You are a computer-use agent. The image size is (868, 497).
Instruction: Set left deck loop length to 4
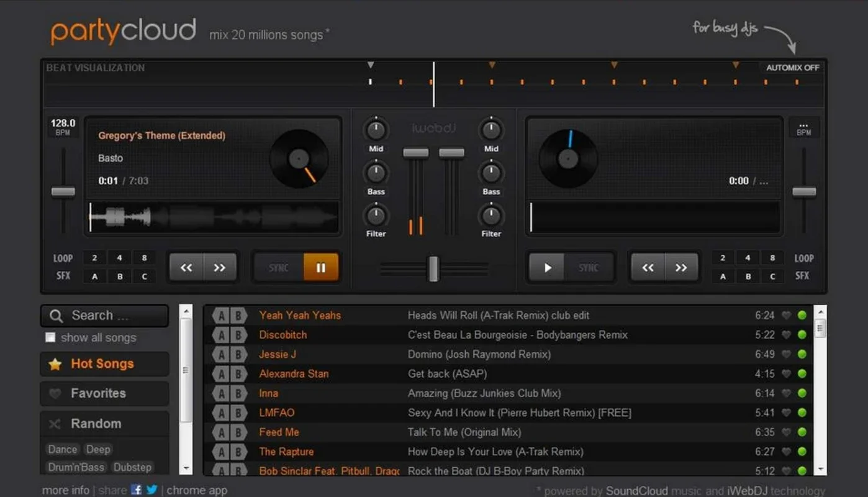(119, 258)
